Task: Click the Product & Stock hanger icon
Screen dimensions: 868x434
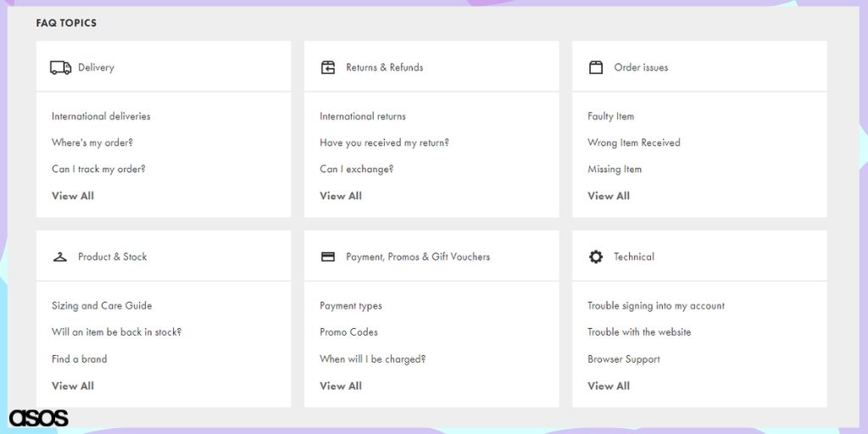Action: [60, 257]
